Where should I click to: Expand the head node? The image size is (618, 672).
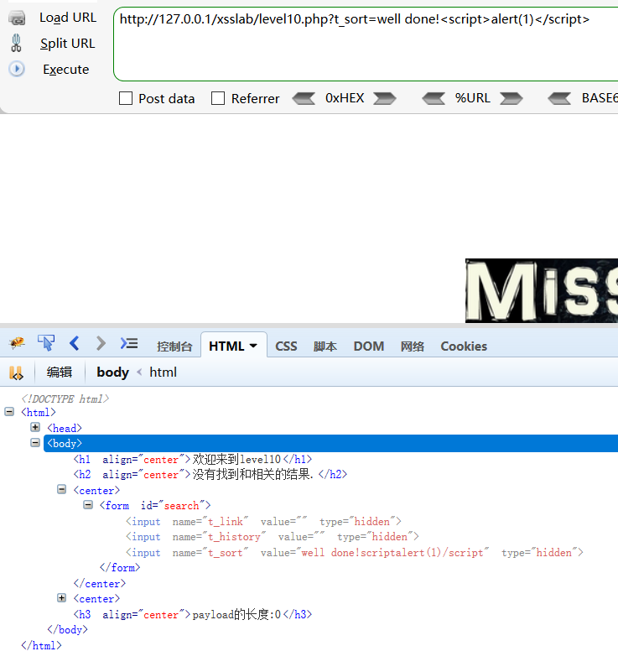35,427
